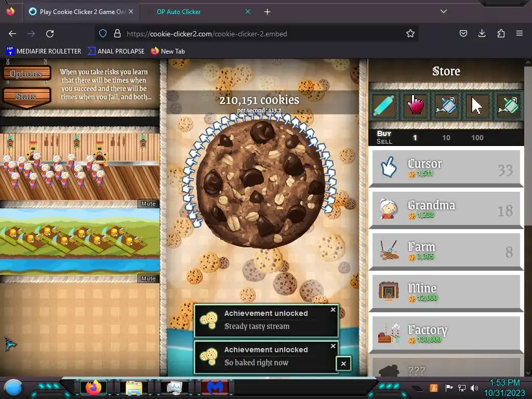Image resolution: width=532 pixels, height=399 pixels.
Task: Purchase a Grandma building
Action: (x=446, y=209)
